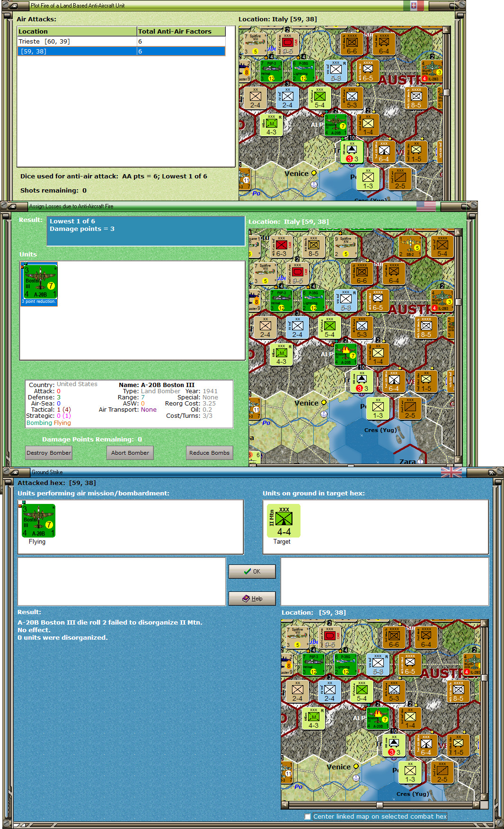Select F6F-3 Hellcat counter in Plot Fire map
Viewport: 504px width, 829px height.
(271, 71)
